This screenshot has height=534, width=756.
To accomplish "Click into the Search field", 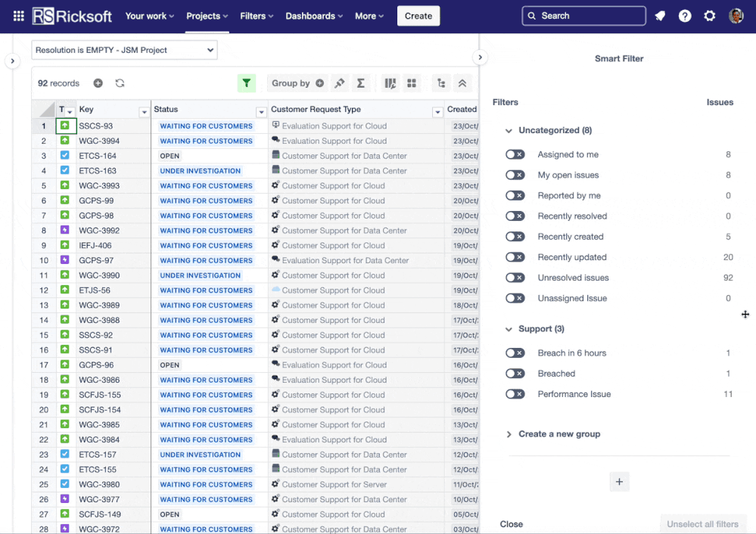I will pyautogui.click(x=590, y=16).
